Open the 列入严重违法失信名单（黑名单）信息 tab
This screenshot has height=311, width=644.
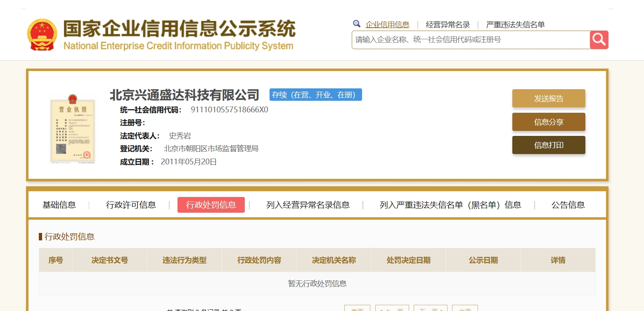(x=450, y=205)
